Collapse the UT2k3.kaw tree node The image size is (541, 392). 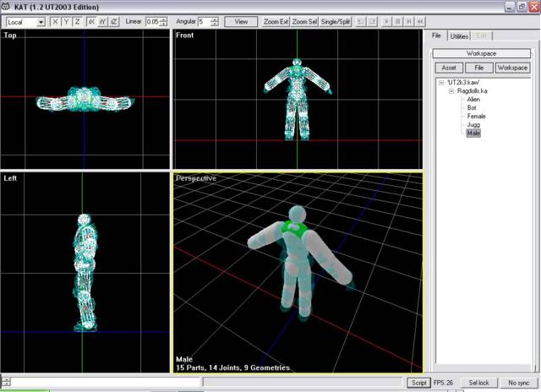click(441, 83)
